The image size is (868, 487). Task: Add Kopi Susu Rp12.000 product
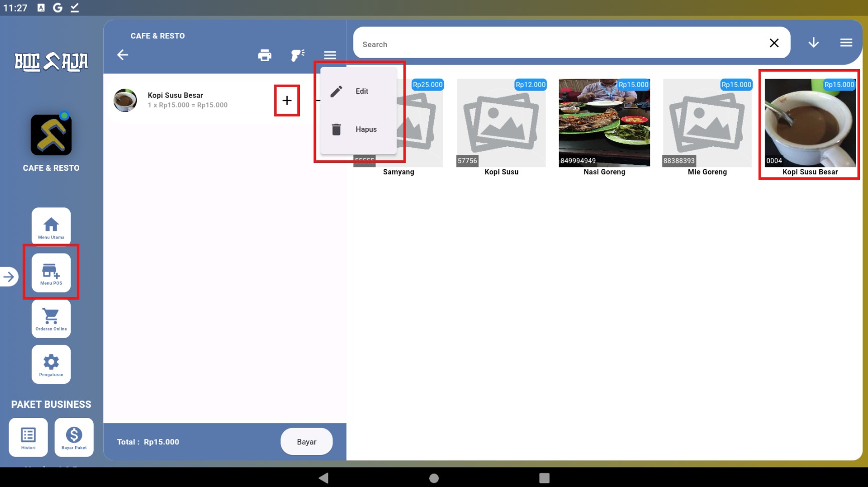(501, 127)
